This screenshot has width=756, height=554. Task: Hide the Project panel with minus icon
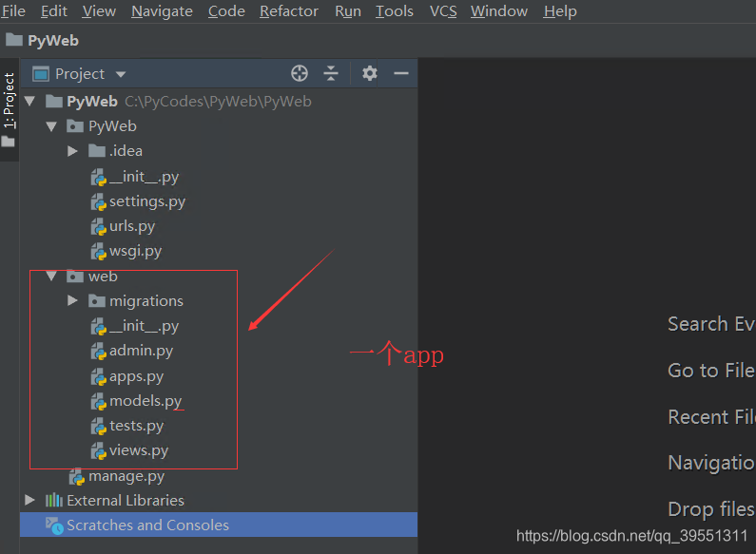tap(401, 73)
